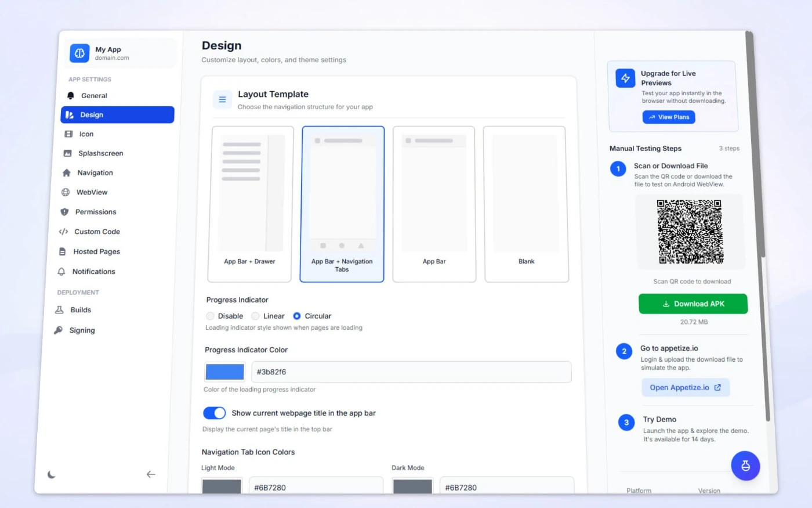Image resolution: width=812 pixels, height=508 pixels.
Task: Select the Linear progress indicator option
Action: click(255, 316)
